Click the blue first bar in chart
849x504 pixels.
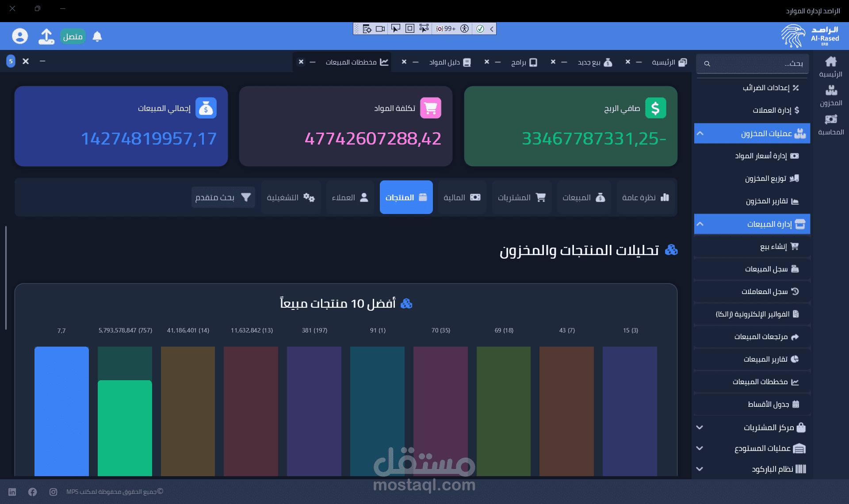pos(61,411)
